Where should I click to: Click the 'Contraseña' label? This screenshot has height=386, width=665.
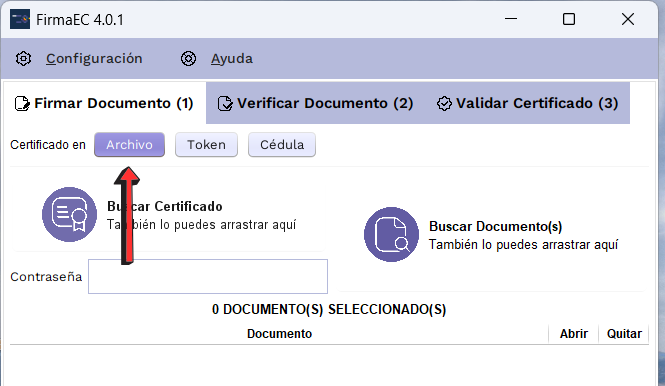[46, 277]
